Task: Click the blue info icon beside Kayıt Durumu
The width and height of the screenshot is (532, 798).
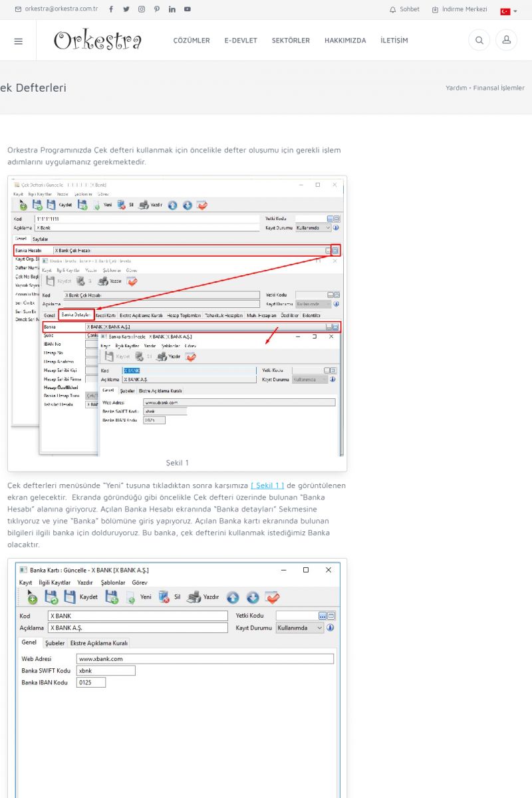Action: 331,628
